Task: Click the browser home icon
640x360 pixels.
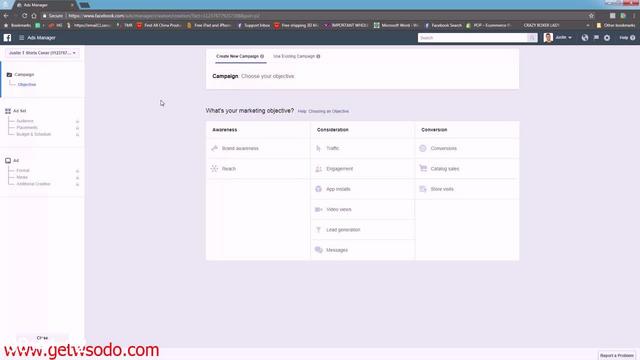Action: [x=34, y=16]
